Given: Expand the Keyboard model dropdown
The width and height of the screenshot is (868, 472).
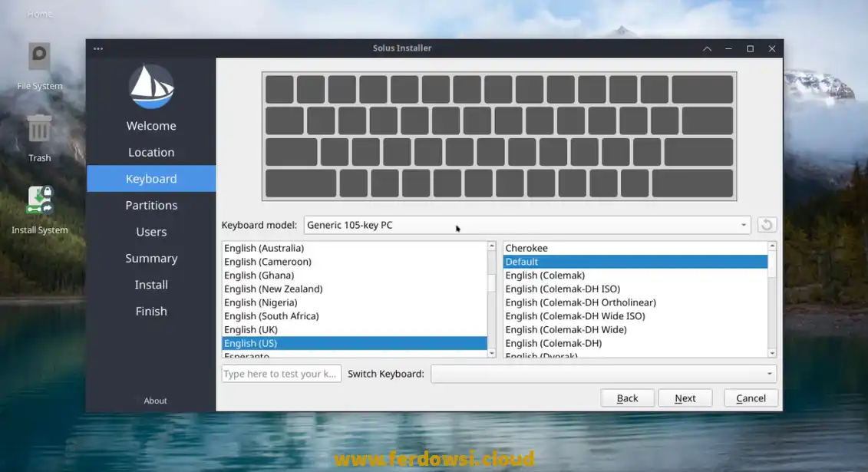Looking at the screenshot, I should 527,225.
